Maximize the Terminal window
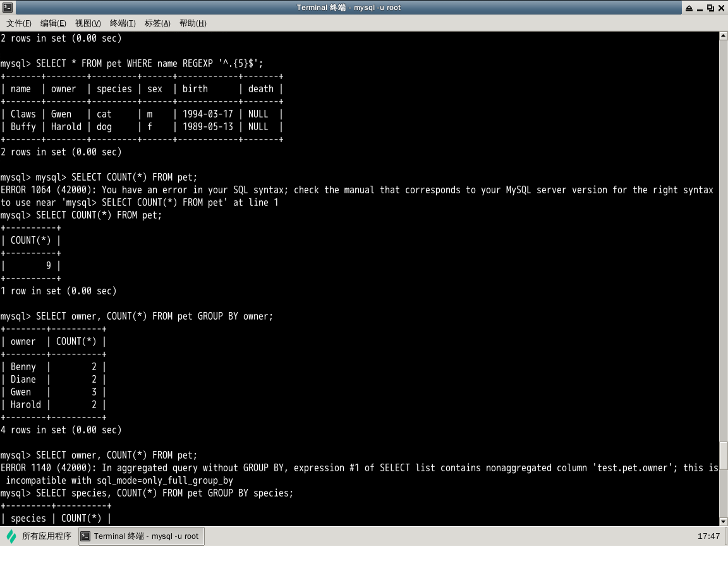This screenshot has height=566, width=728. [710, 8]
